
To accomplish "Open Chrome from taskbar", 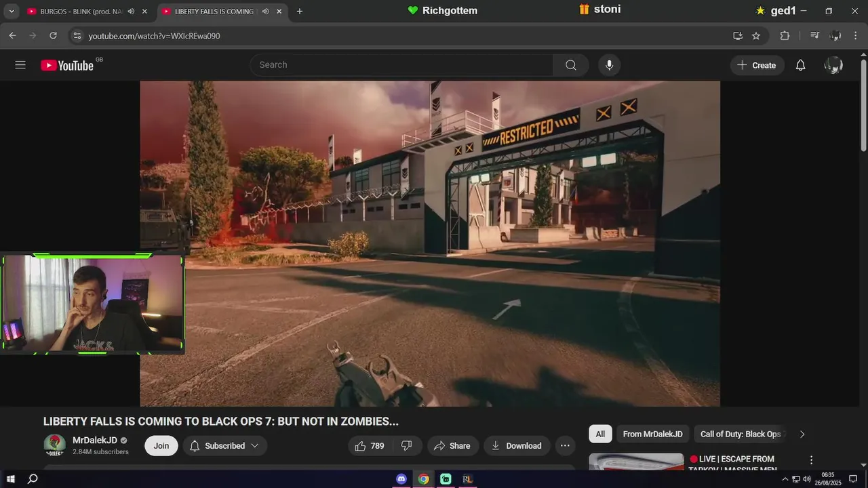I will coord(423,479).
